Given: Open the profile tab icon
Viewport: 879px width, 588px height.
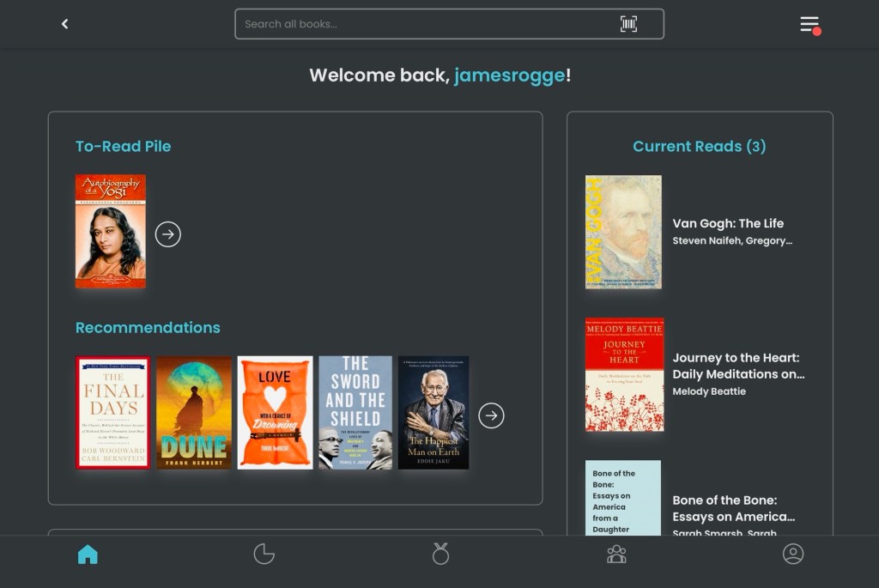Looking at the screenshot, I should [793, 555].
